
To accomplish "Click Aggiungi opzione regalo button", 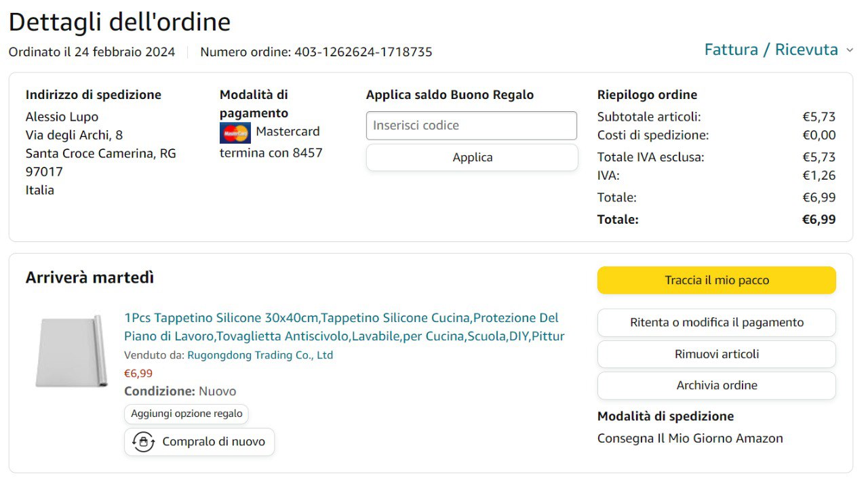I will [x=186, y=414].
